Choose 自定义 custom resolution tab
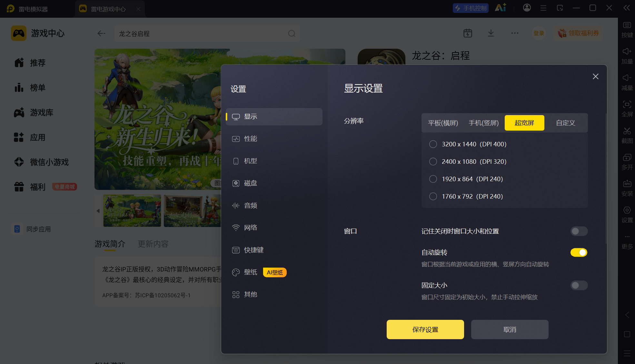 [x=566, y=123]
